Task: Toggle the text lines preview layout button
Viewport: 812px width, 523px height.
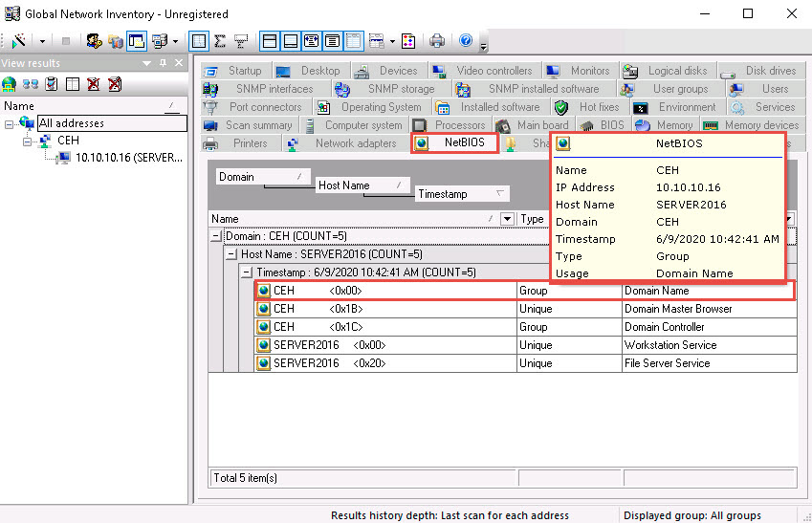Action: [x=333, y=41]
